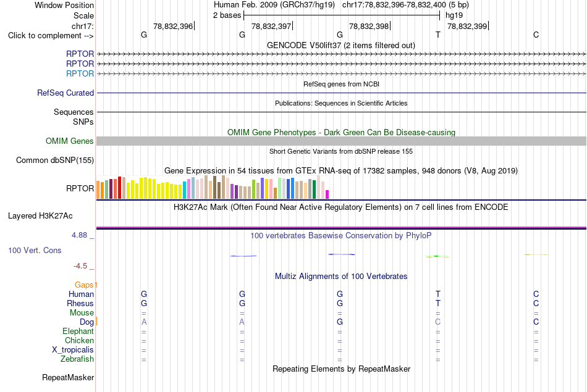
Task: Click the G base in Dog row
Action: [340, 322]
